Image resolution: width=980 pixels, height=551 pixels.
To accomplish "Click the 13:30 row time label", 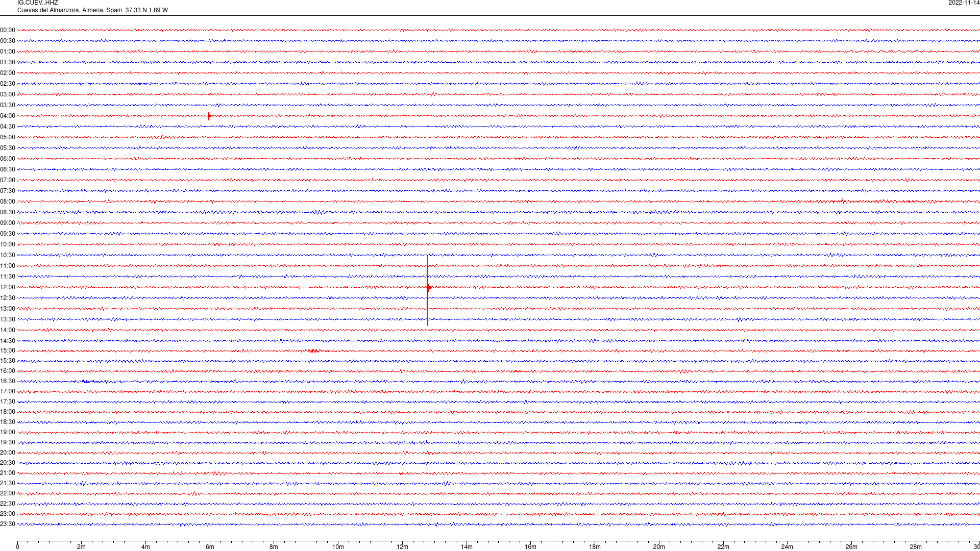I will 8,319.
